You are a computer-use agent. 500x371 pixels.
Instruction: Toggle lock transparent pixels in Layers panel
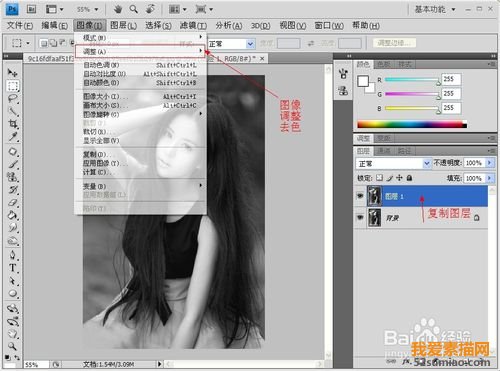pyautogui.click(x=379, y=178)
